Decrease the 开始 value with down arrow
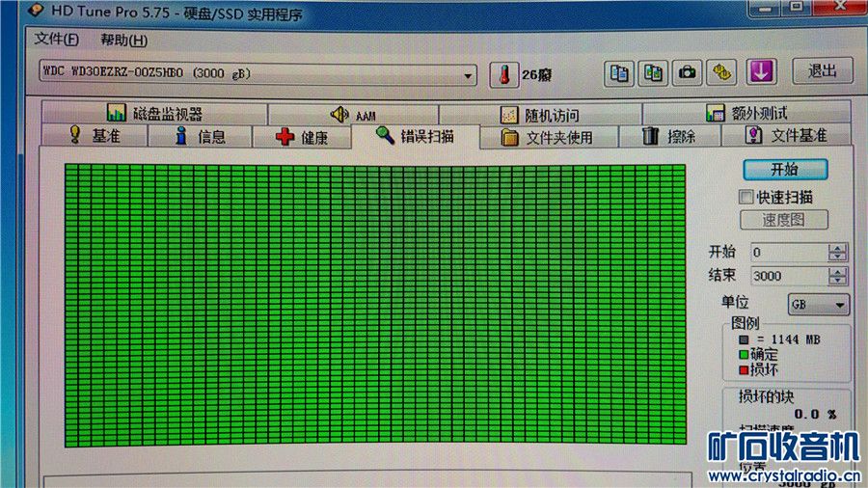 coord(837,257)
